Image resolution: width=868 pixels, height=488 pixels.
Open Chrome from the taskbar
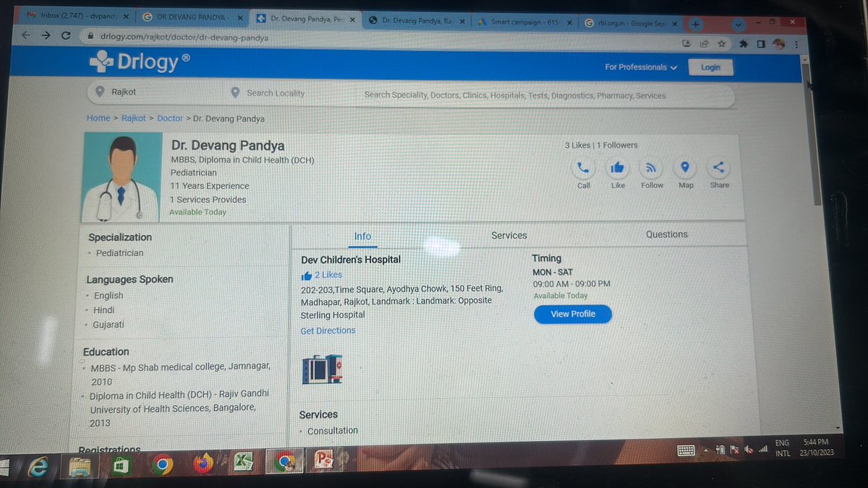point(161,463)
